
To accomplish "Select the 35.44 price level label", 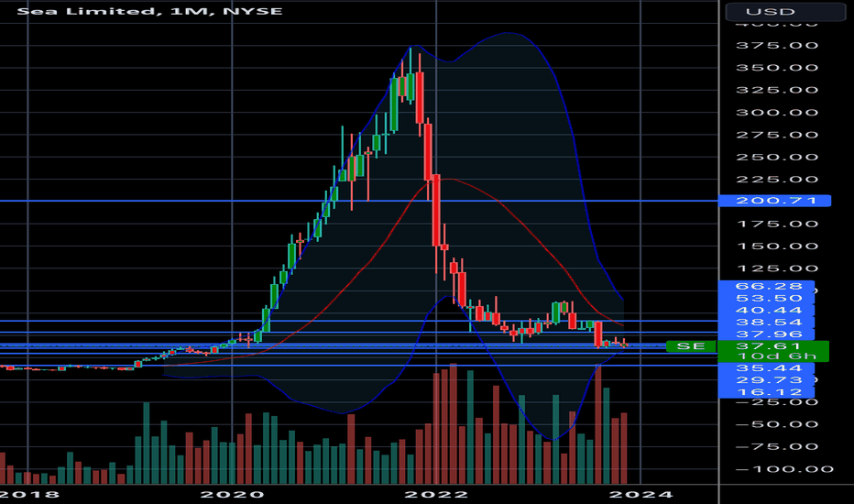I will tap(767, 368).
